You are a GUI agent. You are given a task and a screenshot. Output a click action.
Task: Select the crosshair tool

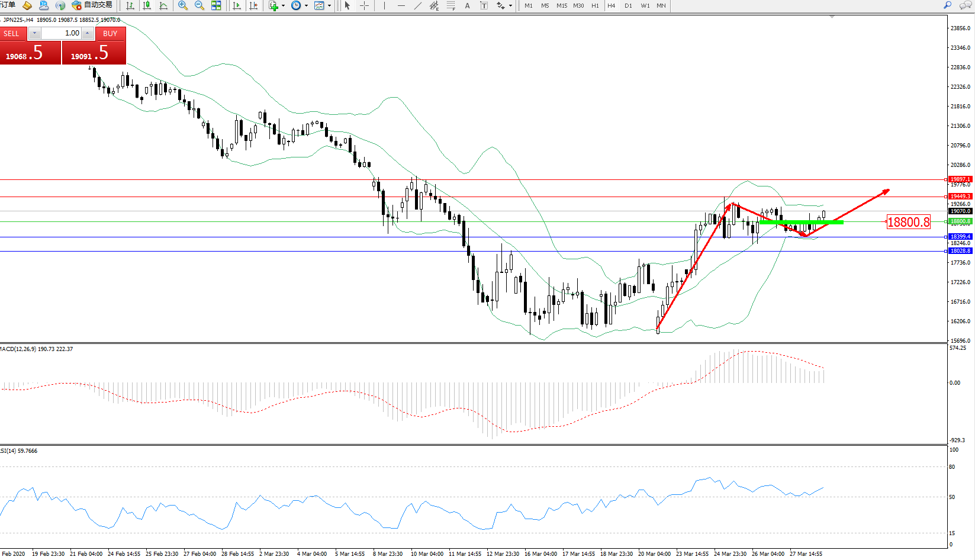[364, 5]
